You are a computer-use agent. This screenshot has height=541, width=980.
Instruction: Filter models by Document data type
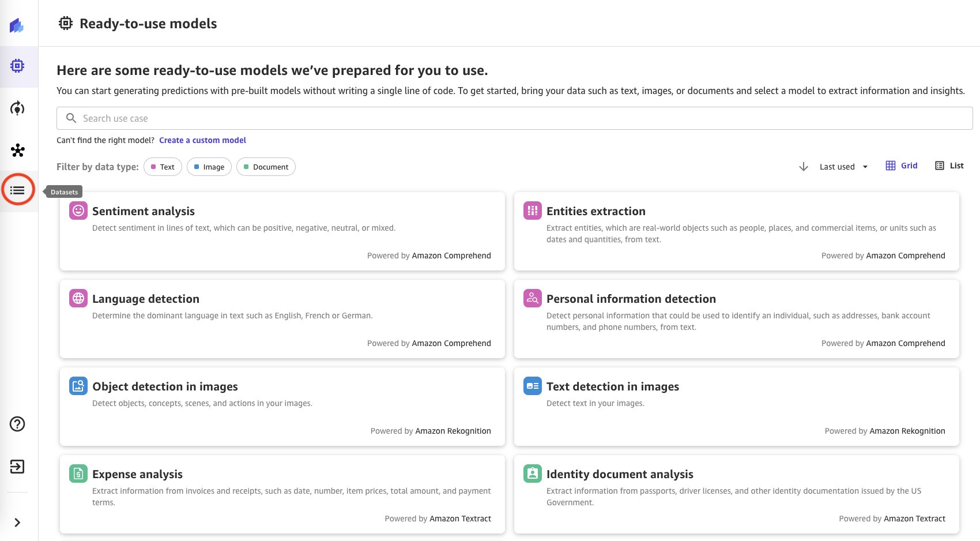coord(266,167)
